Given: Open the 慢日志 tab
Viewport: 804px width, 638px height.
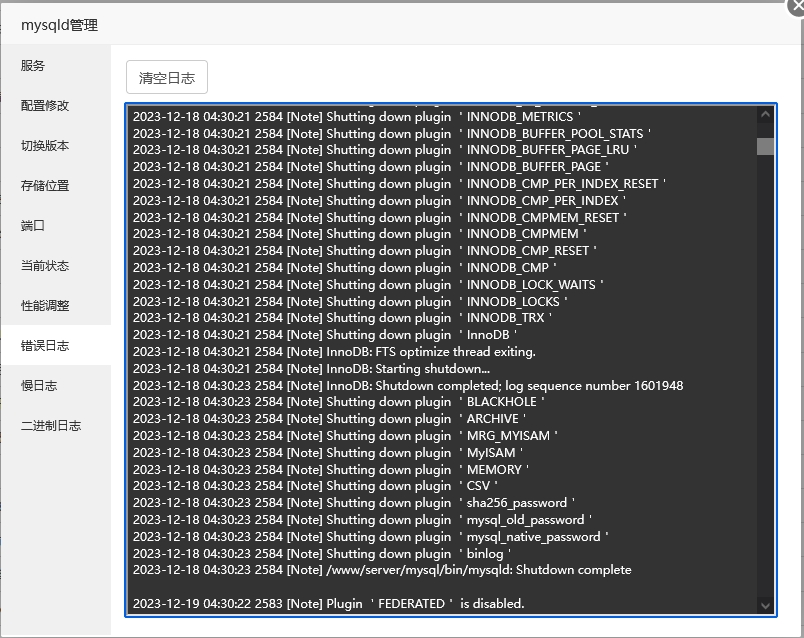Looking at the screenshot, I should pos(55,386).
